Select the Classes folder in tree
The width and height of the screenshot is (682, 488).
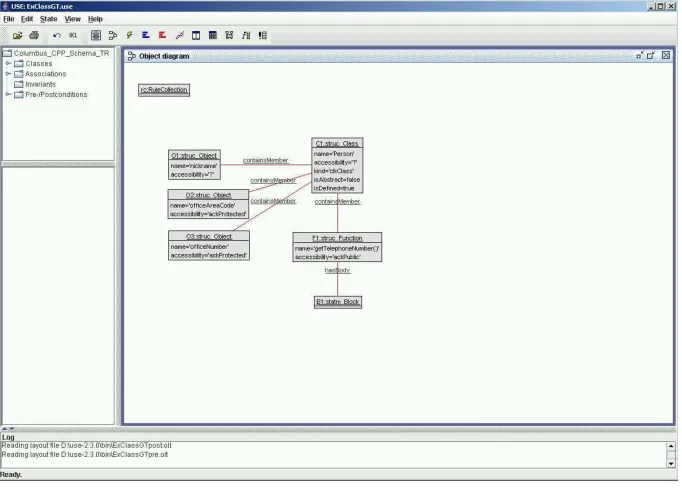point(33,64)
